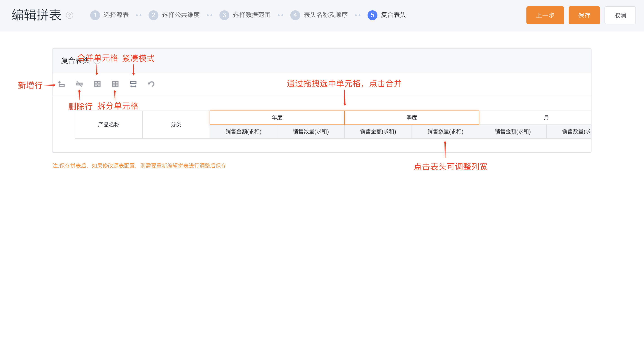The width and height of the screenshot is (644, 364).
Task: Click the 取消 button
Action: (x=620, y=15)
